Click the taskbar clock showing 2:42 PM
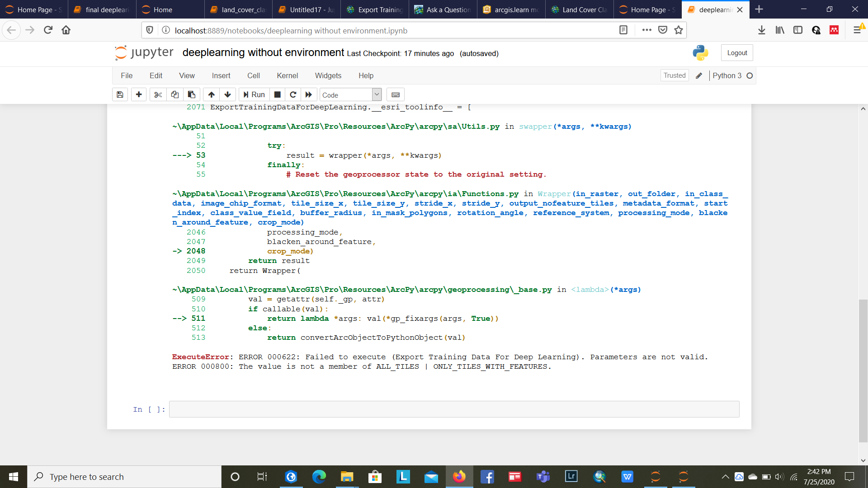The width and height of the screenshot is (868, 488). [819, 477]
